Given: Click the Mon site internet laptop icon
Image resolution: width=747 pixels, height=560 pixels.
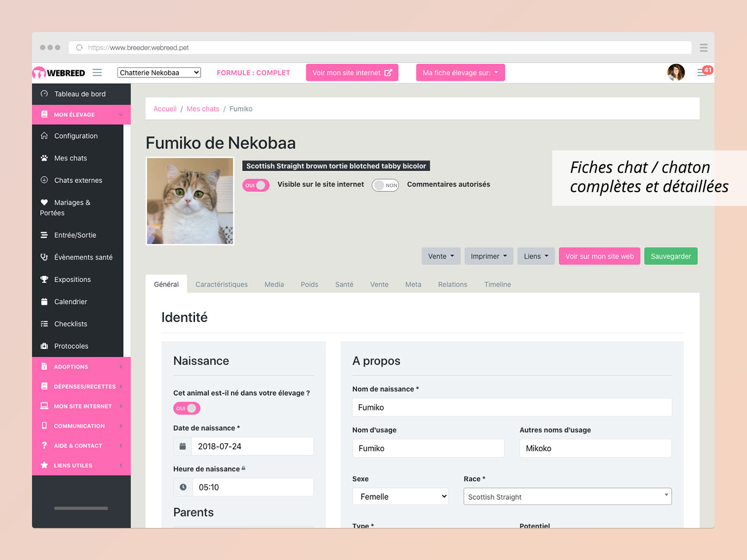Looking at the screenshot, I should pos(44,406).
